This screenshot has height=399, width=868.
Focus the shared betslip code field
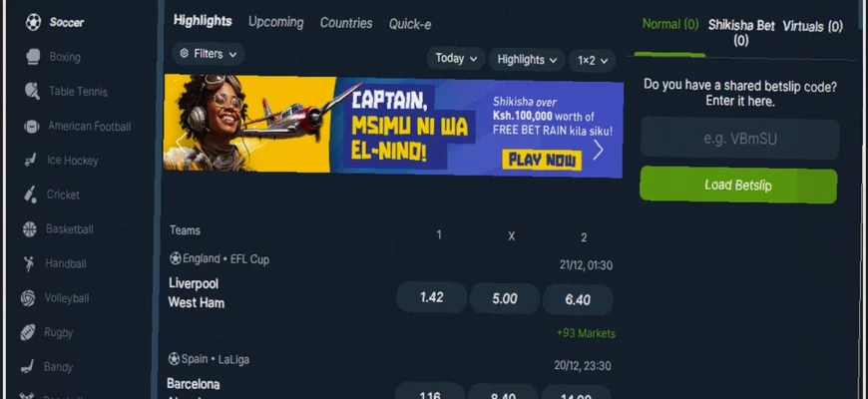[740, 139]
